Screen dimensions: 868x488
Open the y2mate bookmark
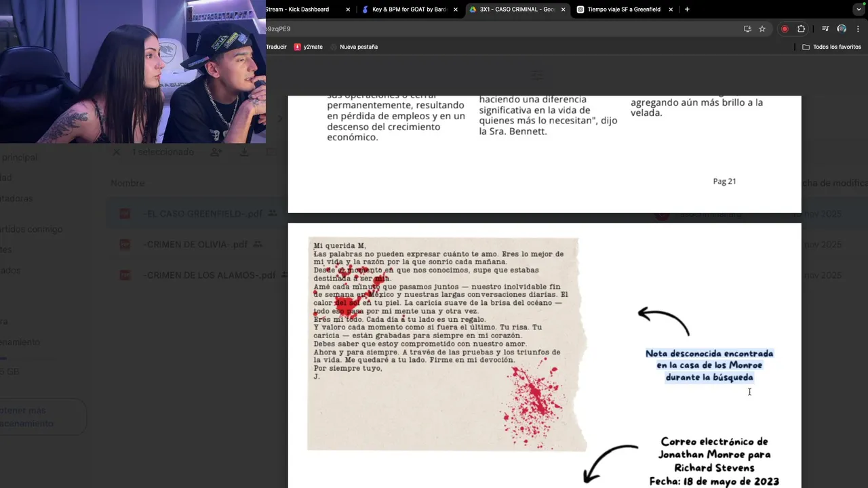click(308, 47)
